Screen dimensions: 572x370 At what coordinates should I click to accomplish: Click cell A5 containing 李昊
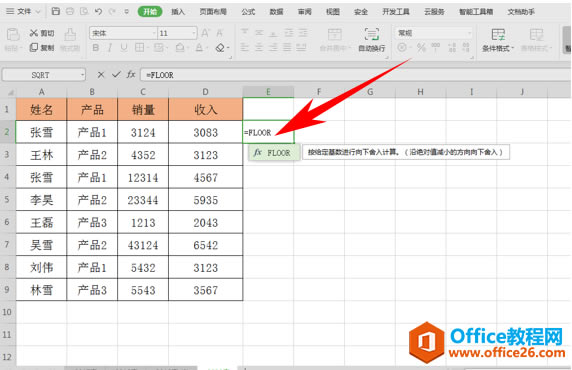click(x=42, y=200)
